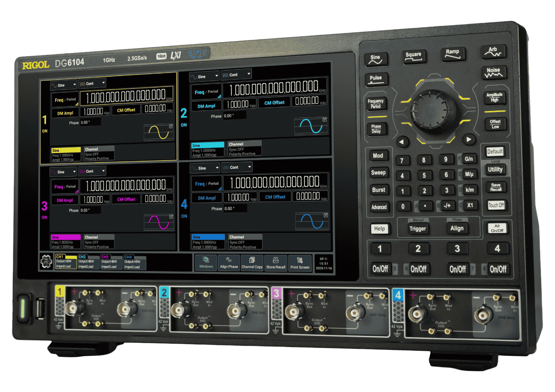Click the Amplitude High key
Screen dimensions: 555x392
[495, 97]
